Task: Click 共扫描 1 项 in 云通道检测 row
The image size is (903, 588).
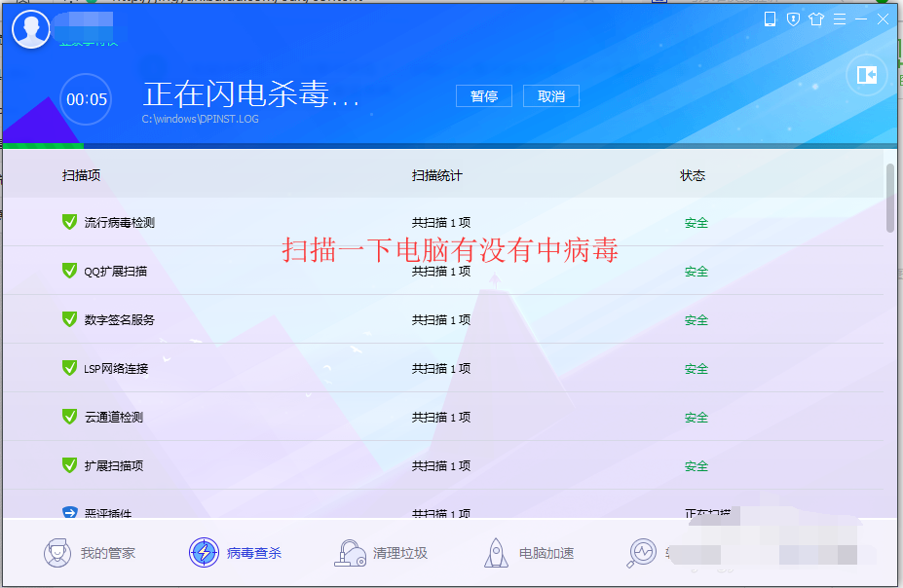Action: tap(441, 417)
